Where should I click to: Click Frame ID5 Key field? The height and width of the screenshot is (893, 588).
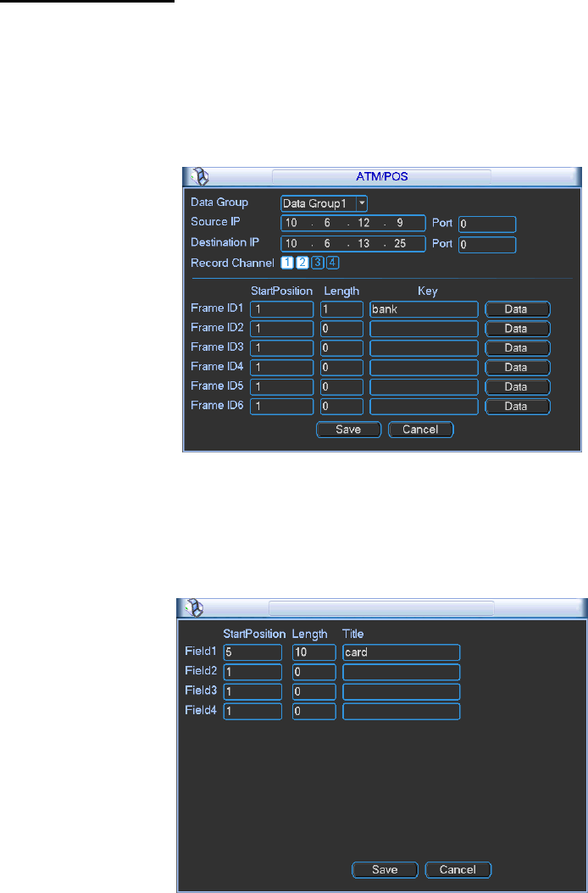pyautogui.click(x=424, y=386)
